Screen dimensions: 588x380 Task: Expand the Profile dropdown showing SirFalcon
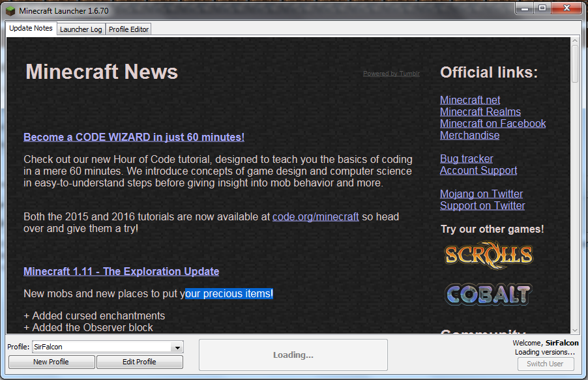point(108,347)
